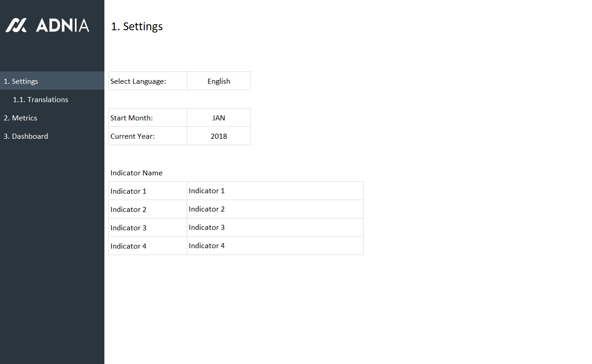Click the ADNIA logo icon
Image resolution: width=592 pixels, height=364 pixels.
[16, 25]
